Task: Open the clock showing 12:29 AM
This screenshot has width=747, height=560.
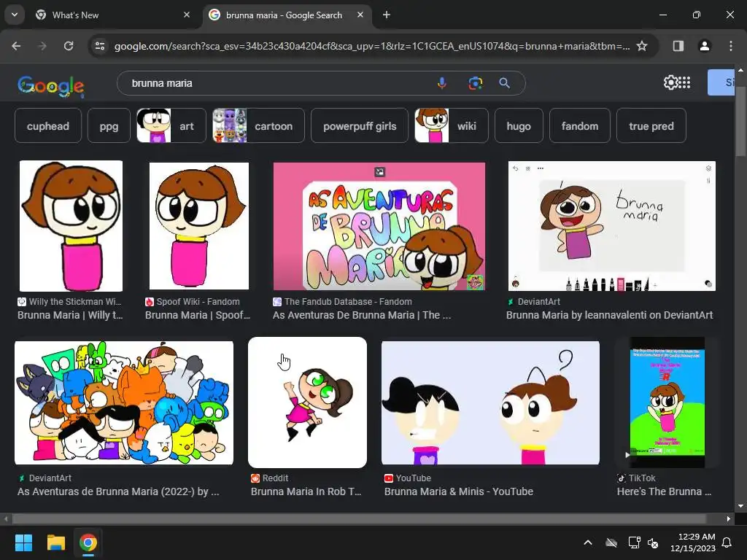Action: click(x=693, y=542)
